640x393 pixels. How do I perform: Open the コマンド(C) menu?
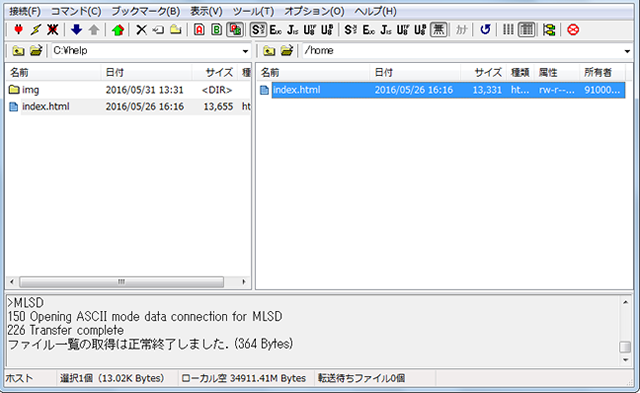coord(76,11)
